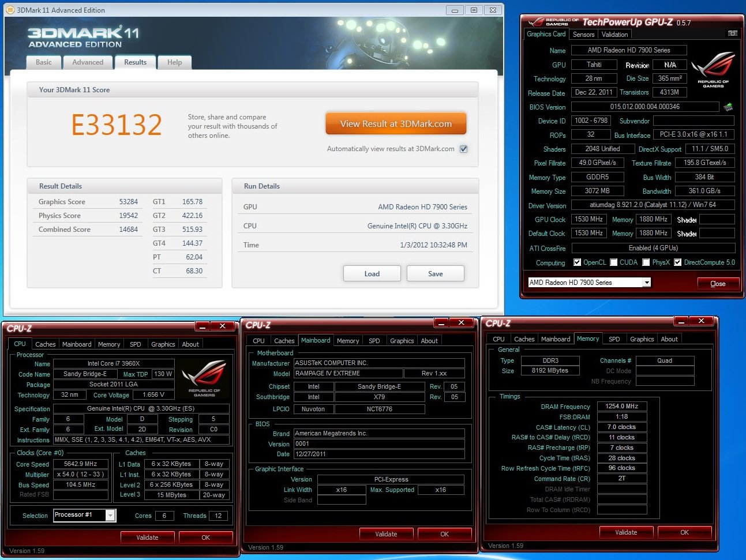This screenshot has width=746, height=560.
Task: Click the CPU name Intel Core i7 3960X
Action: [x=114, y=363]
